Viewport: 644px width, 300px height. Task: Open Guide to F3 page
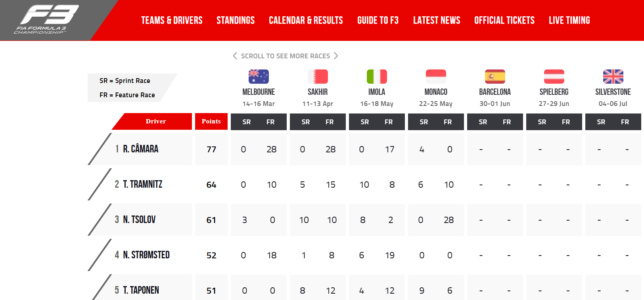click(x=378, y=20)
